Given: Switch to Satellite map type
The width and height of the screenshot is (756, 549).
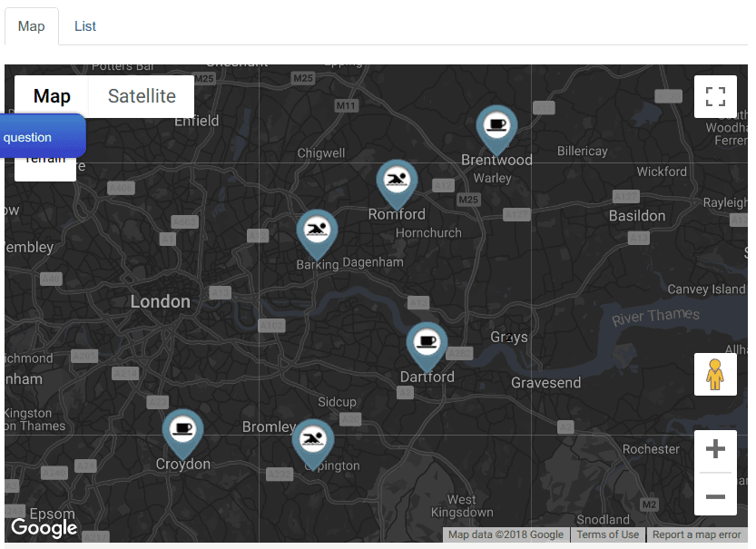Looking at the screenshot, I should point(142,96).
